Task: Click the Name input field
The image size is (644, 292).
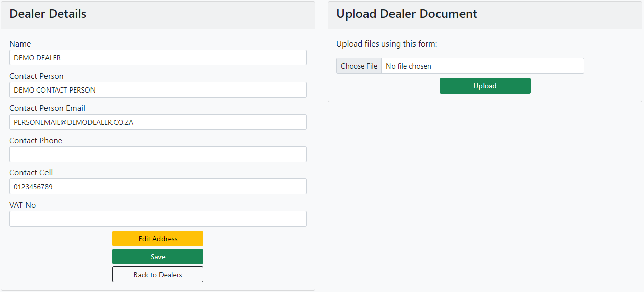Action: tap(157, 58)
